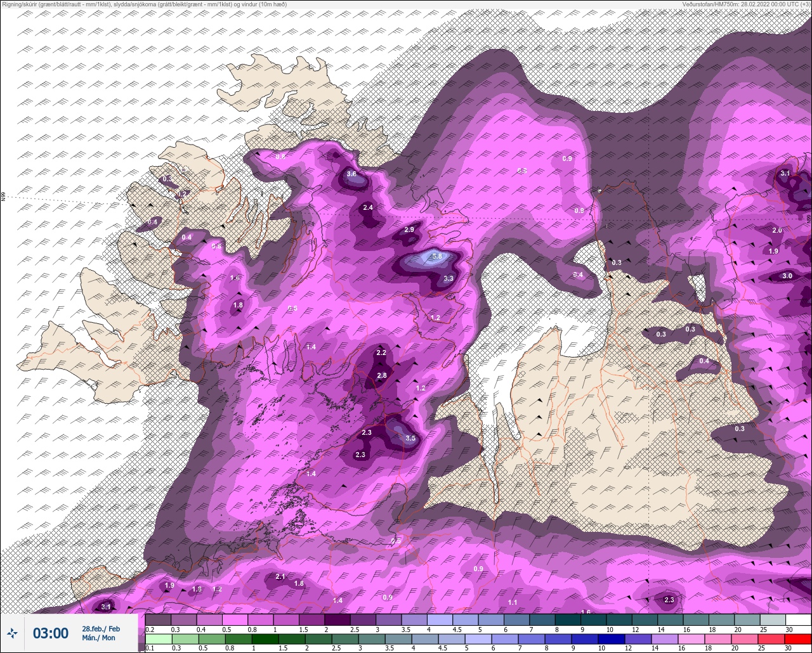This screenshot has height=653, width=812.
Task: Pick the dark green 1 swatch, lower row
Action: click(x=265, y=639)
